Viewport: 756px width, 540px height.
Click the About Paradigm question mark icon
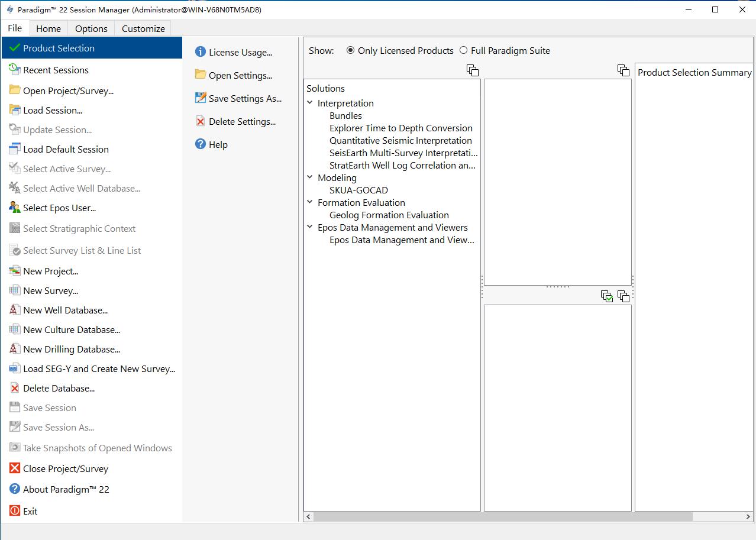[15, 489]
